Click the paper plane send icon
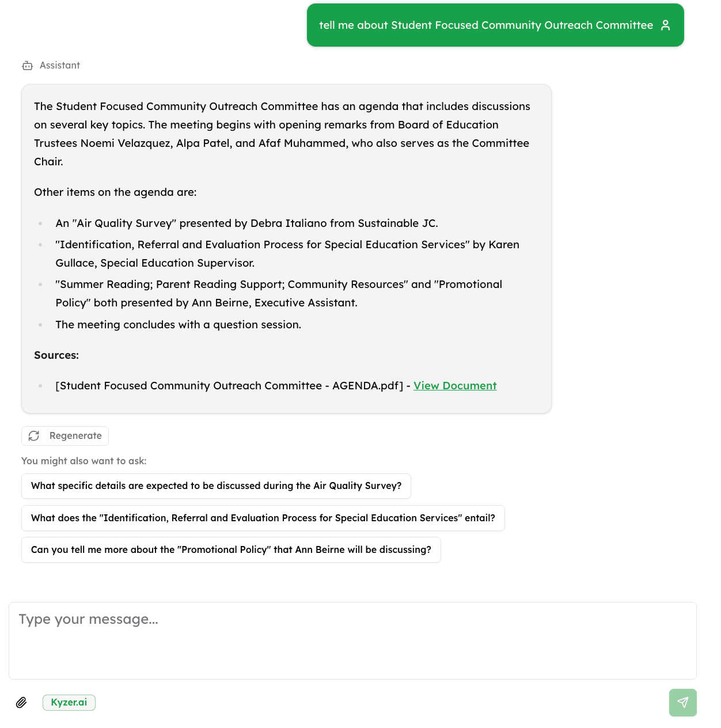 click(x=682, y=703)
